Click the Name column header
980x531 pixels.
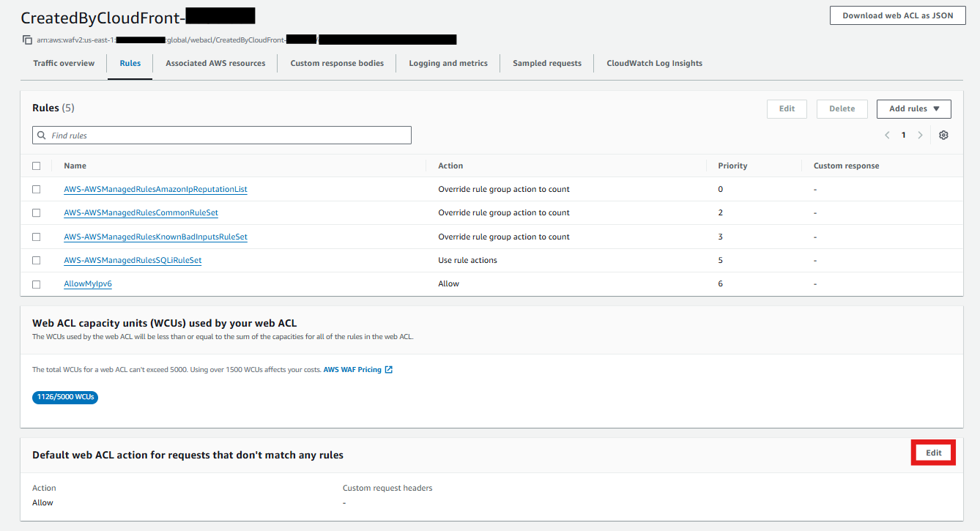pos(75,166)
